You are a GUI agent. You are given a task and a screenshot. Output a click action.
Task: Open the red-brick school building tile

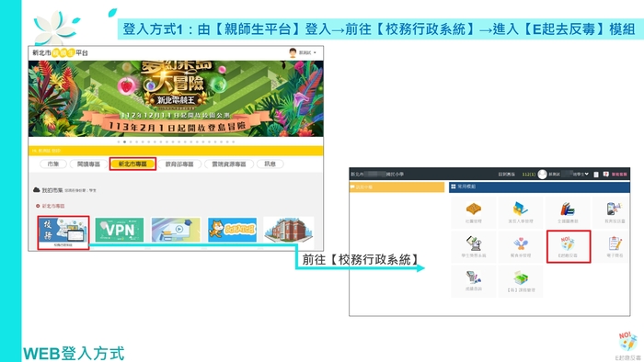(289, 230)
